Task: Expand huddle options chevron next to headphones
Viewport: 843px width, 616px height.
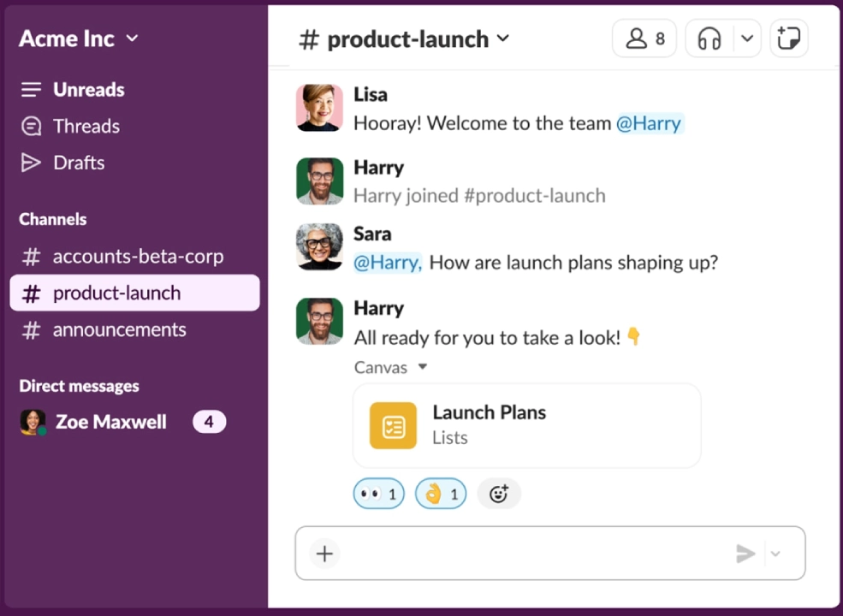Action: (746, 39)
